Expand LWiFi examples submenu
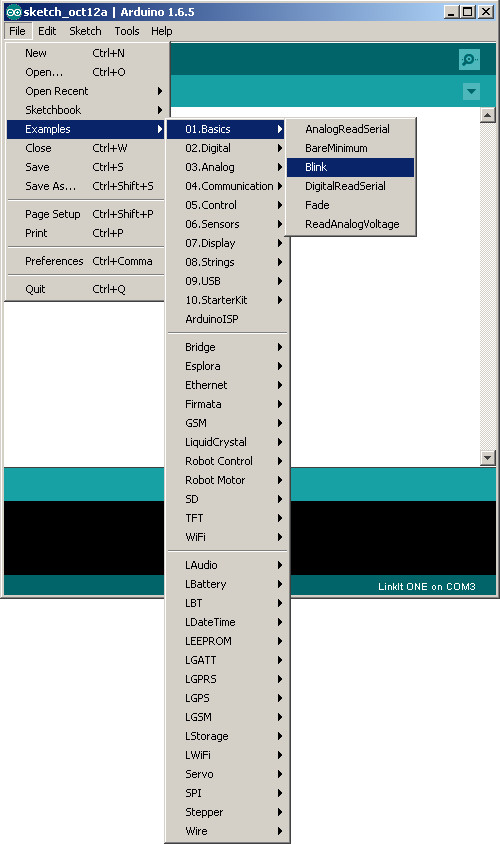The height and width of the screenshot is (844, 500). coord(227,755)
